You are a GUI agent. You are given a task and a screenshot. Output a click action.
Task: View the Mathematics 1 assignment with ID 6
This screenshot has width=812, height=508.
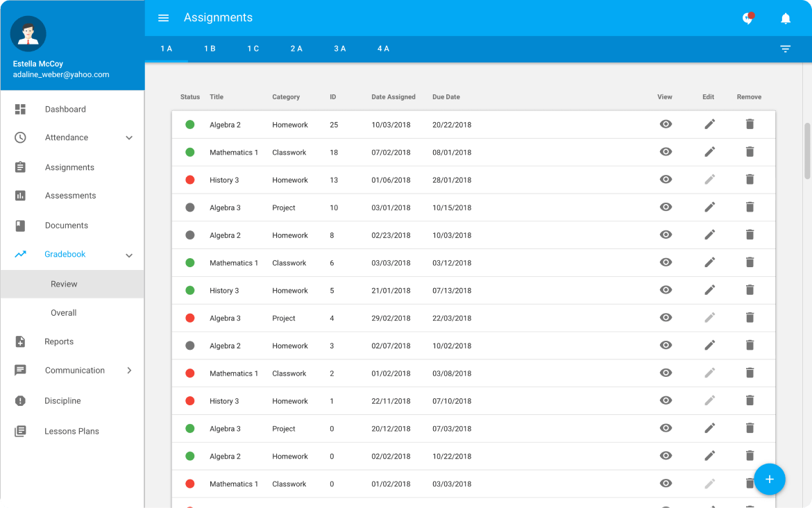[x=666, y=262]
